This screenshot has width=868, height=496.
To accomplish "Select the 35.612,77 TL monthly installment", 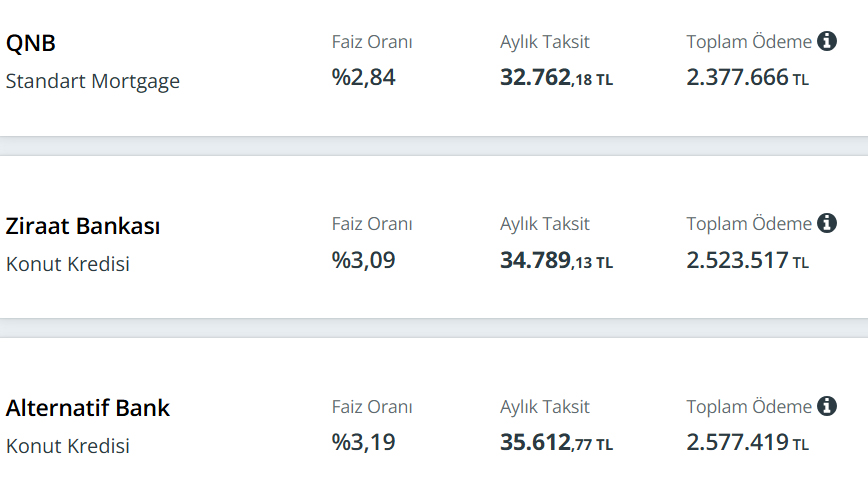I will coord(556,443).
